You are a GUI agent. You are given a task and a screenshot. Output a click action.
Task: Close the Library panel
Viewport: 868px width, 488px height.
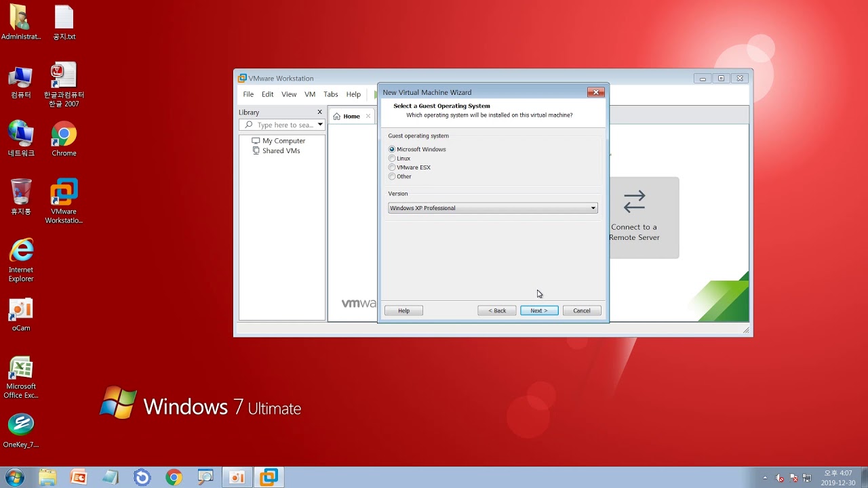(x=320, y=112)
